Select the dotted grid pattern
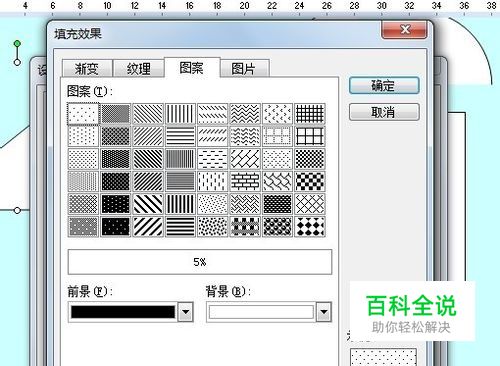500x366 pixels. (277, 136)
